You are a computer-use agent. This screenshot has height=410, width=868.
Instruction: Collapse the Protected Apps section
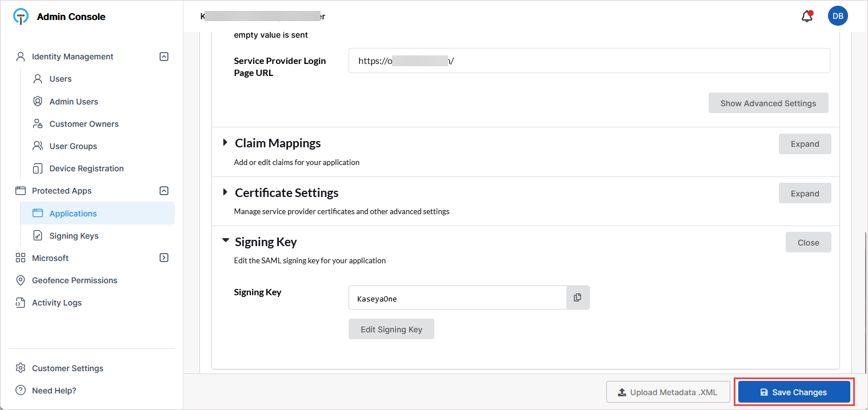coord(164,191)
